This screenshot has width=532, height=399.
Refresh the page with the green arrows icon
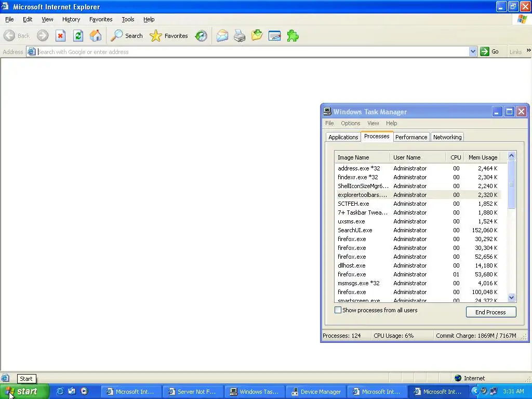click(78, 36)
